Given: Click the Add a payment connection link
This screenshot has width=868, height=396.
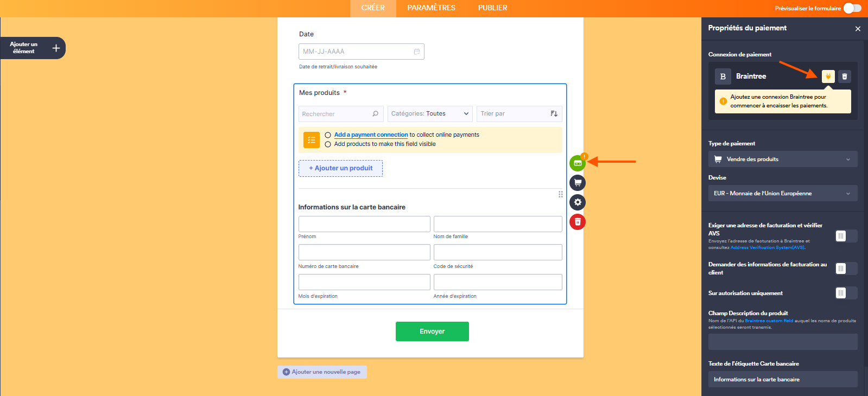Looking at the screenshot, I should tap(371, 135).
